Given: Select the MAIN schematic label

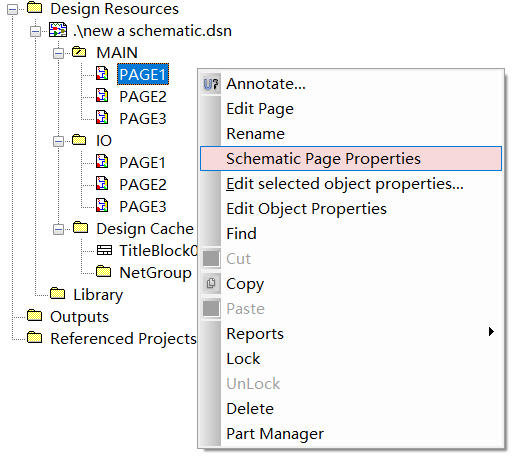Looking at the screenshot, I should 117,53.
